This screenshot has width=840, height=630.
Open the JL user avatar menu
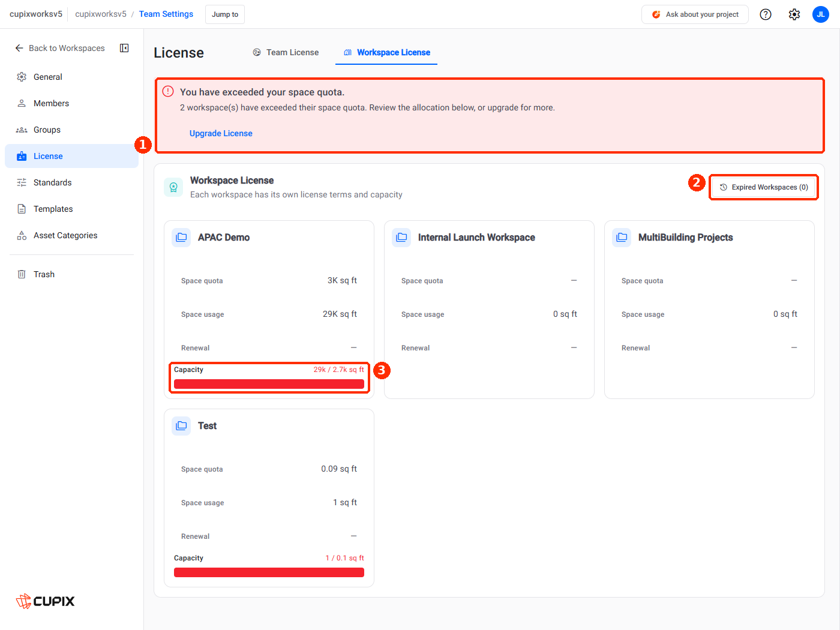pos(821,14)
